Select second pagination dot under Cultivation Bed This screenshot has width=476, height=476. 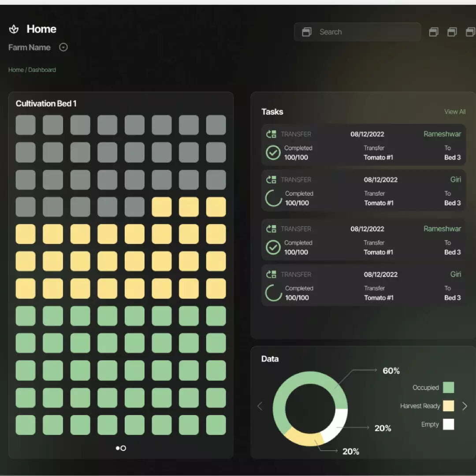123,448
